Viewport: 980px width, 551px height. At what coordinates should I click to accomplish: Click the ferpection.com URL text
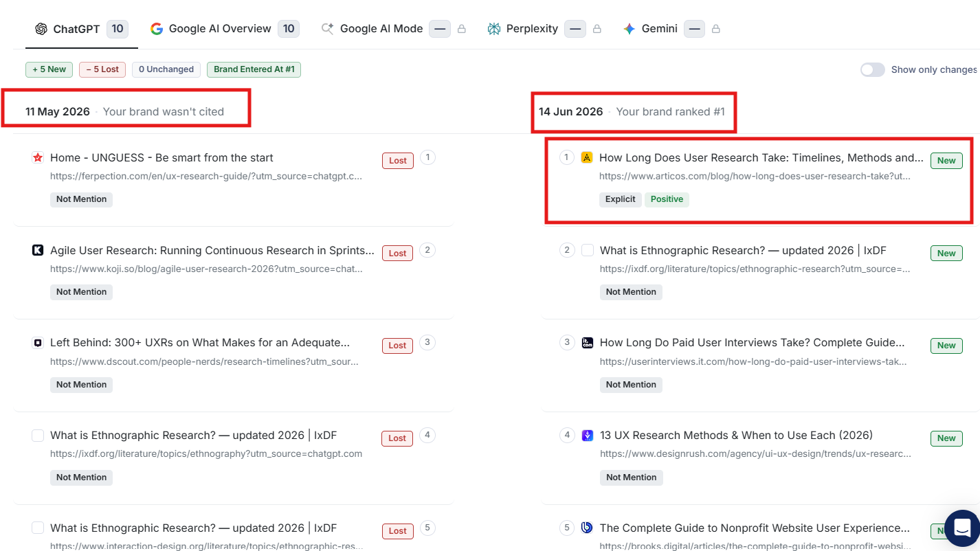[x=206, y=177]
